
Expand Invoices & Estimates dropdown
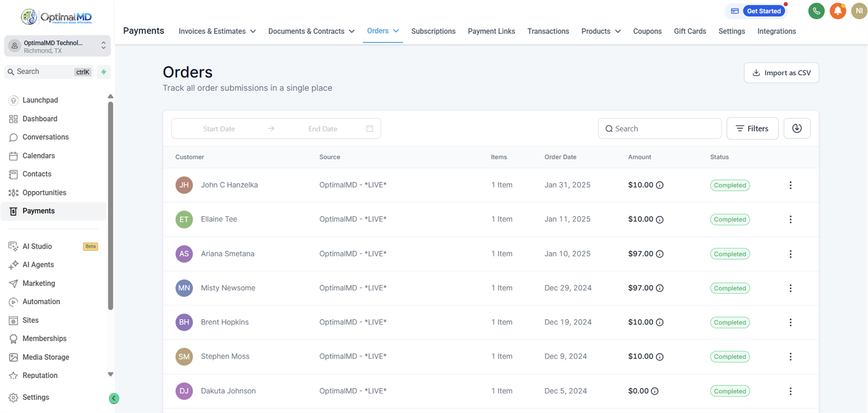pos(217,31)
